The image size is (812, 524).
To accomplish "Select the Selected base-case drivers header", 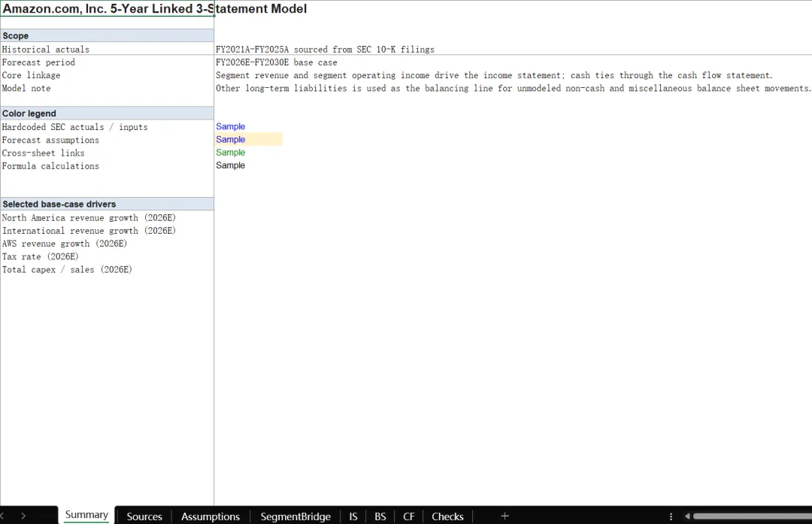I will [x=108, y=204].
